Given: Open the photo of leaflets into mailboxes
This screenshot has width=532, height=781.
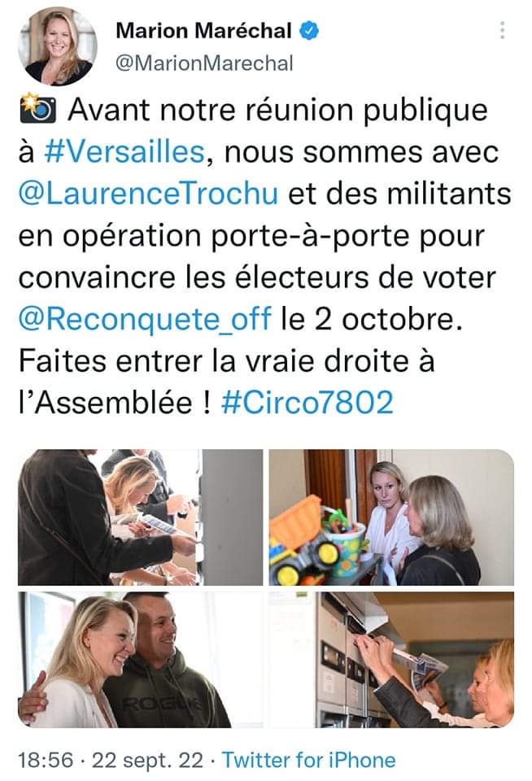Looking at the screenshot, I should click(391, 660).
